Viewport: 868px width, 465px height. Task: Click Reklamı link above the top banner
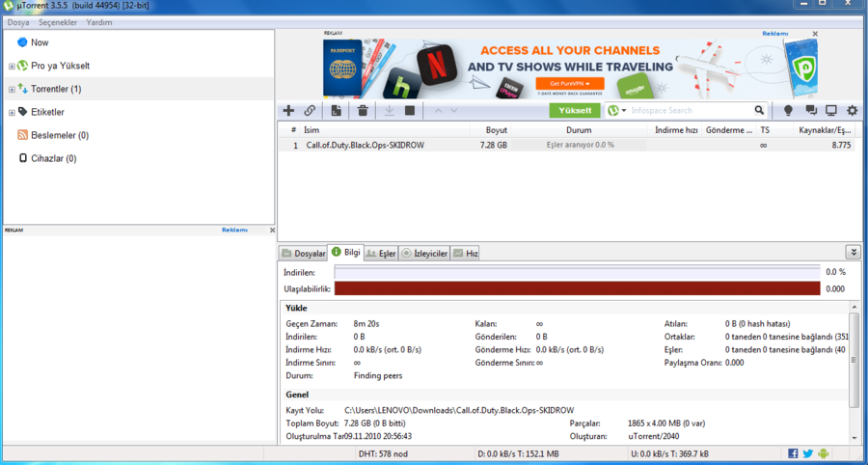coord(775,34)
